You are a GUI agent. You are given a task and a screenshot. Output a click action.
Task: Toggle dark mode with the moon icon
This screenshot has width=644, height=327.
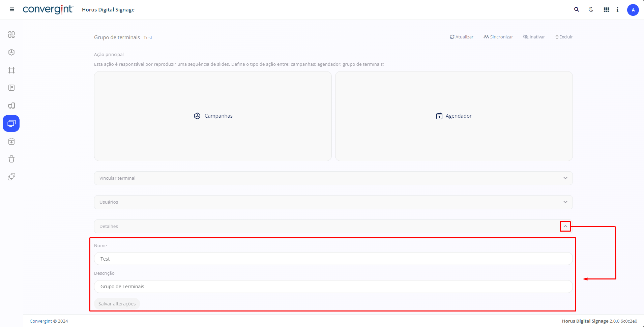(591, 10)
